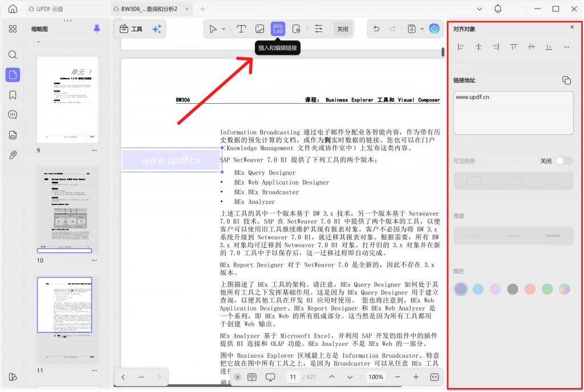584x392 pixels.
Task: Go to the home screen icon
Action: 13,9
